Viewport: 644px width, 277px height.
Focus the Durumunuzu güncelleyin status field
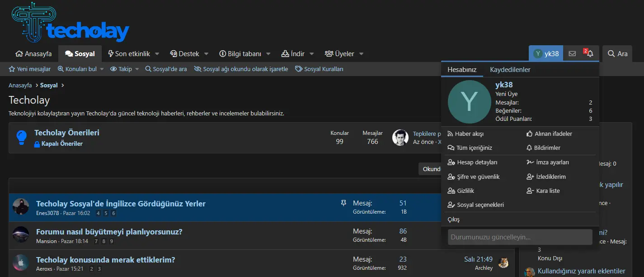click(x=520, y=237)
